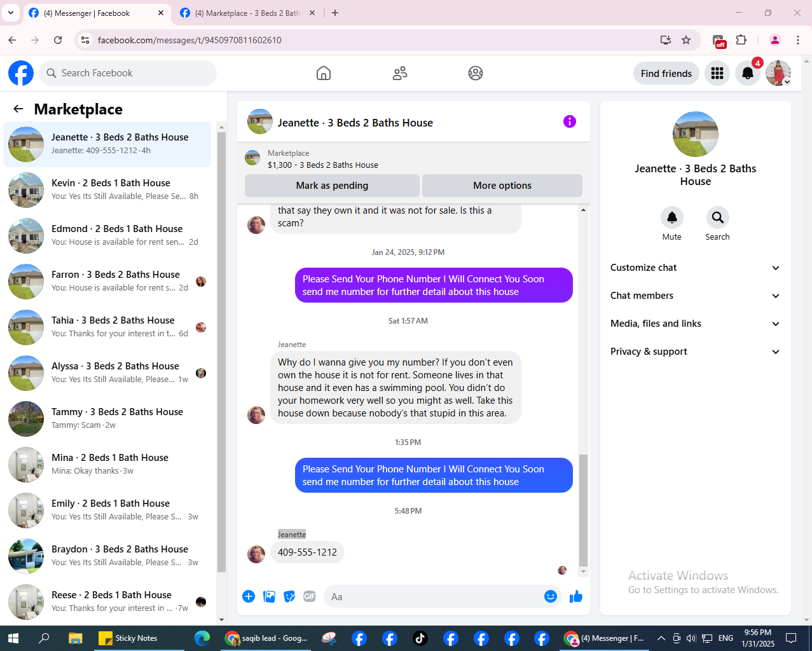812x651 pixels.
Task: Open Microsoft Edge from the taskbar
Action: pyautogui.click(x=202, y=638)
